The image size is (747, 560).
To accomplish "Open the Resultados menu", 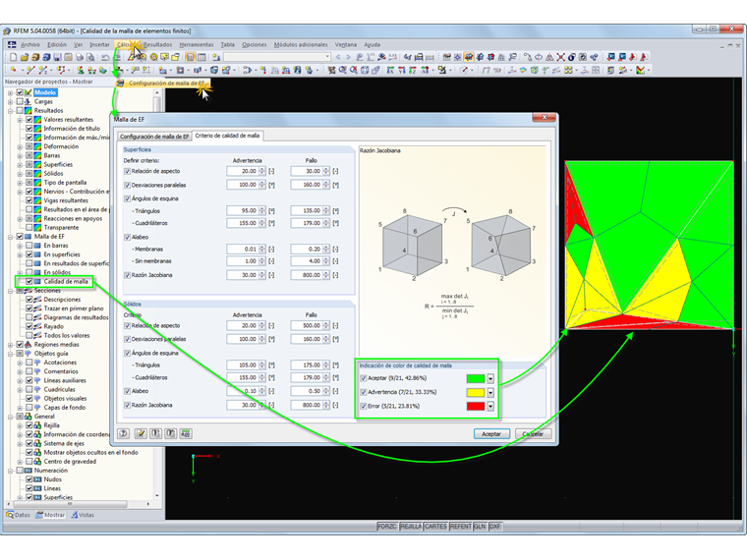I will pyautogui.click(x=157, y=44).
